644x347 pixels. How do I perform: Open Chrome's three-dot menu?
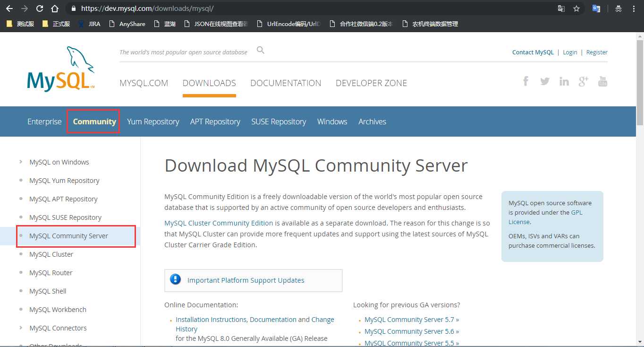pyautogui.click(x=633, y=9)
